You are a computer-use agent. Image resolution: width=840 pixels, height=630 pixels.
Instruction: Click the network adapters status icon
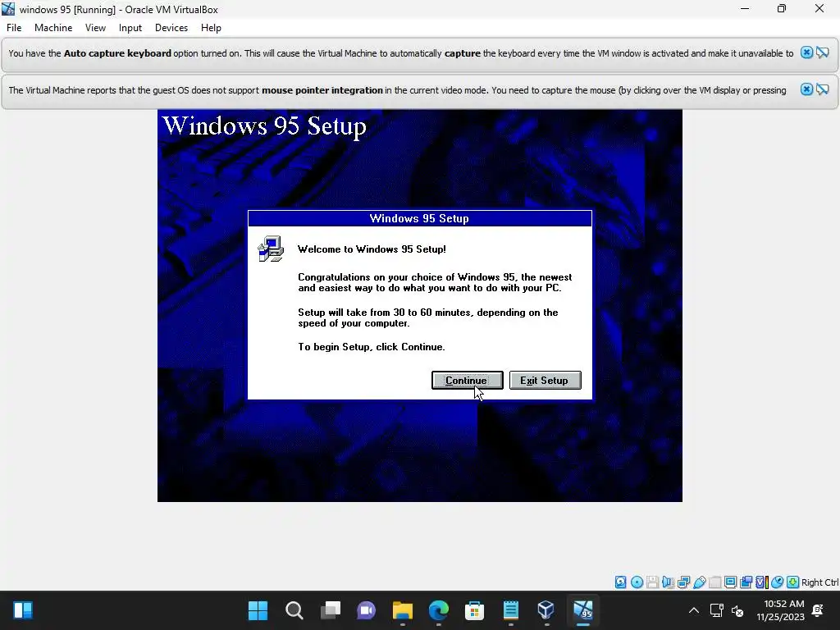[x=683, y=582]
